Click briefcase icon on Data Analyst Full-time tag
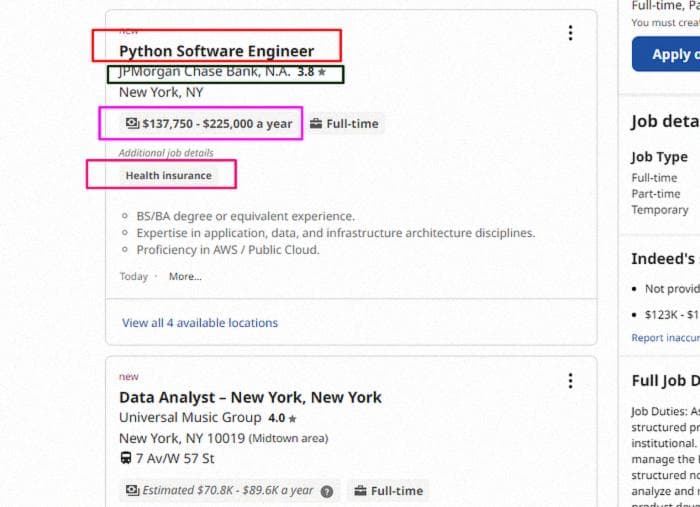Image resolution: width=700 pixels, height=507 pixels. 360,491
